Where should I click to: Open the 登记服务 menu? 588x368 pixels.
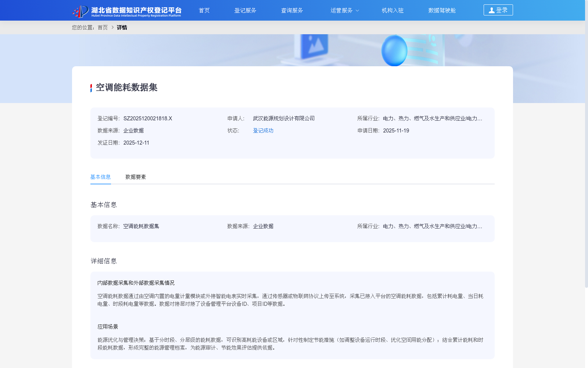(245, 10)
